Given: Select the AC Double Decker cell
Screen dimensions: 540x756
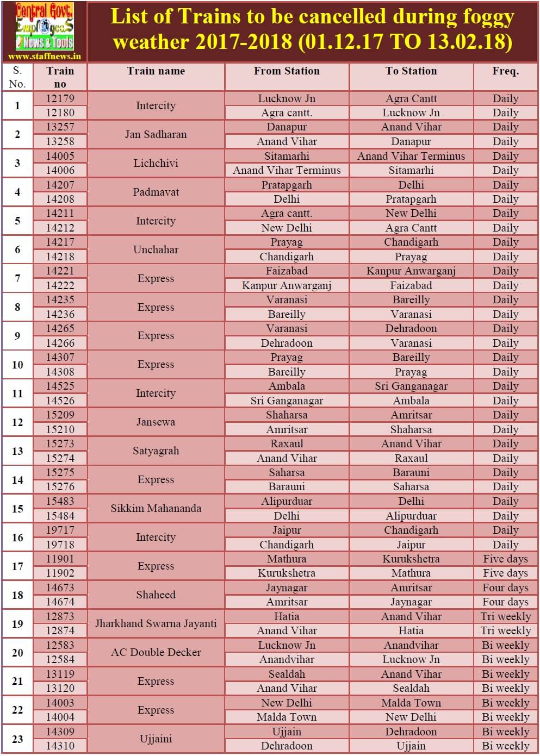Looking at the screenshot, I should 156,652.
